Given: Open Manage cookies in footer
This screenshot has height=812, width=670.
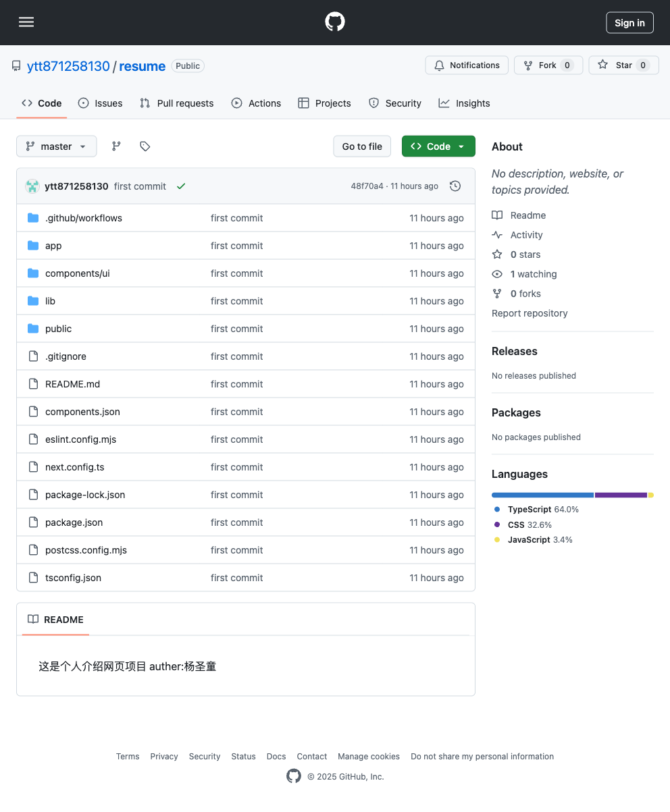Looking at the screenshot, I should 369,757.
